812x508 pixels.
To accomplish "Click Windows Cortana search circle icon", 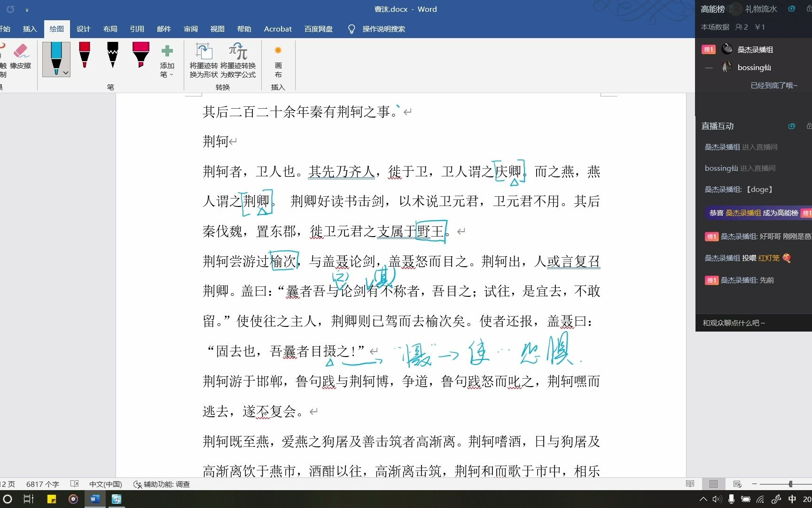I will 8,499.
